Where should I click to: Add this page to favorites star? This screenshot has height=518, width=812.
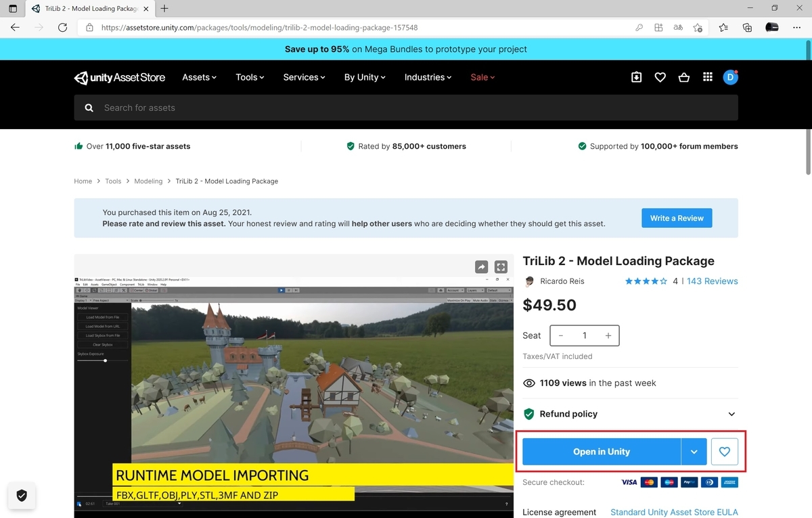coord(698,28)
